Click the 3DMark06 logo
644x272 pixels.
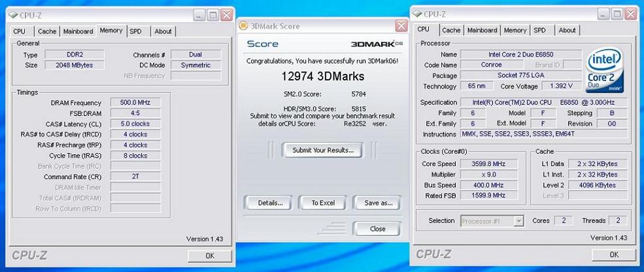(x=377, y=44)
